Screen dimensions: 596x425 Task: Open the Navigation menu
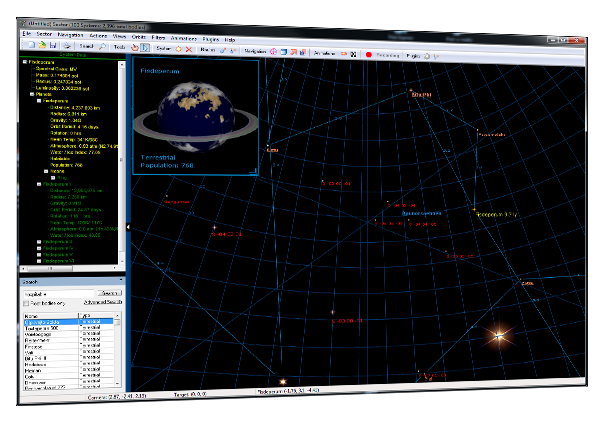click(x=70, y=35)
